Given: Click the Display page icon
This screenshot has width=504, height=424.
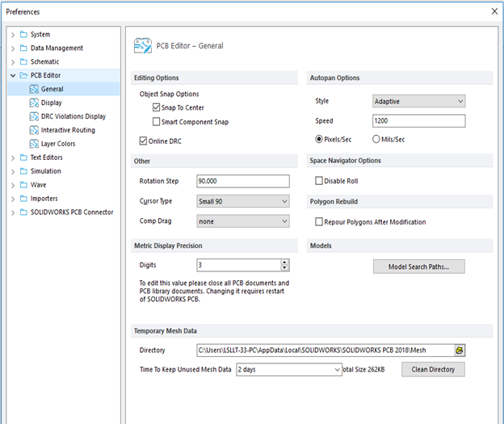Looking at the screenshot, I should tap(34, 103).
